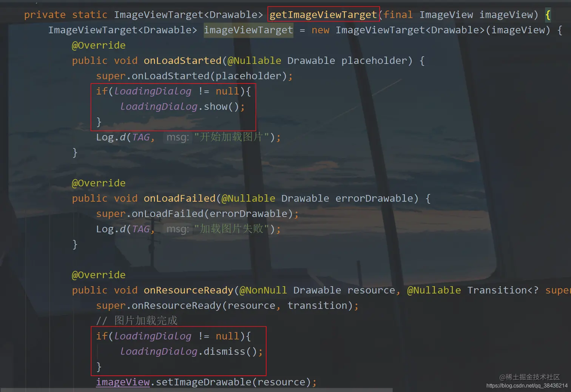Click "new ImageViewTarget<Drawable>(imageView)" expression
Image resolution: width=571 pixels, height=392 pixels.
tap(431, 30)
